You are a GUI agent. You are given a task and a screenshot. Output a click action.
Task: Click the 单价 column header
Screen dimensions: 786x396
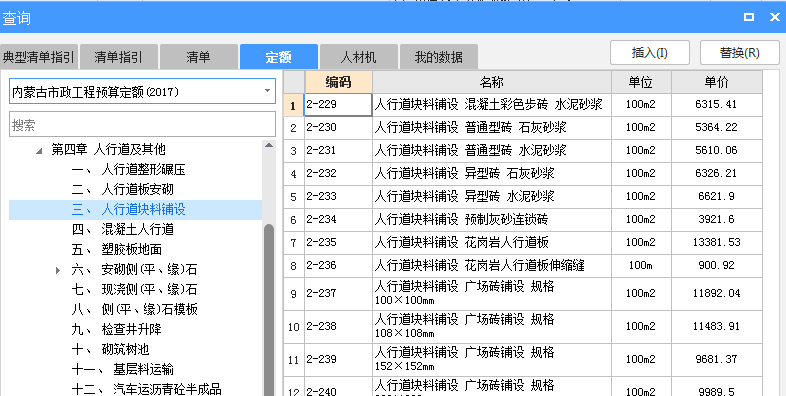coord(717,82)
